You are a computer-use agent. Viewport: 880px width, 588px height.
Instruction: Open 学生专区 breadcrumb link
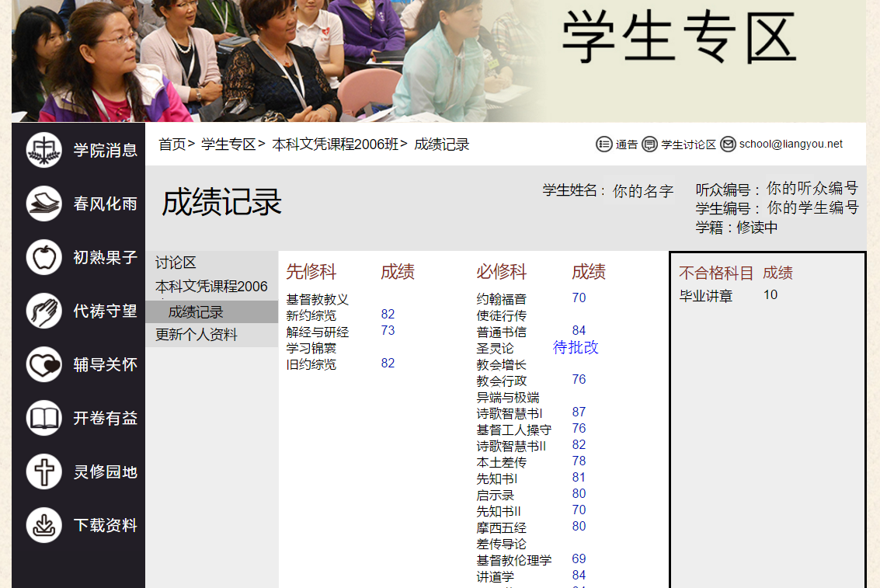click(228, 144)
